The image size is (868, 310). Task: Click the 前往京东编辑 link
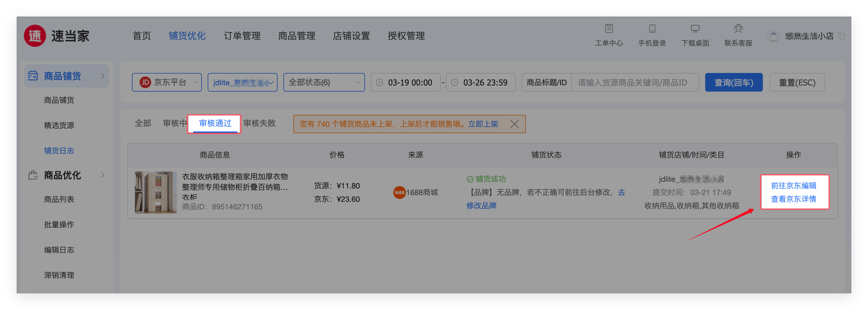point(793,186)
